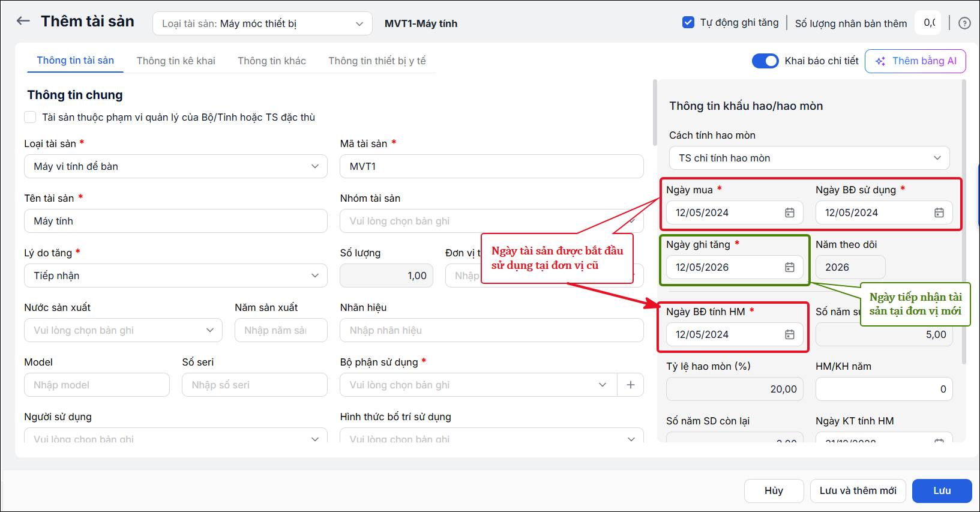
Task: Click depreciation panel vertical scrollbar
Action: (964, 222)
